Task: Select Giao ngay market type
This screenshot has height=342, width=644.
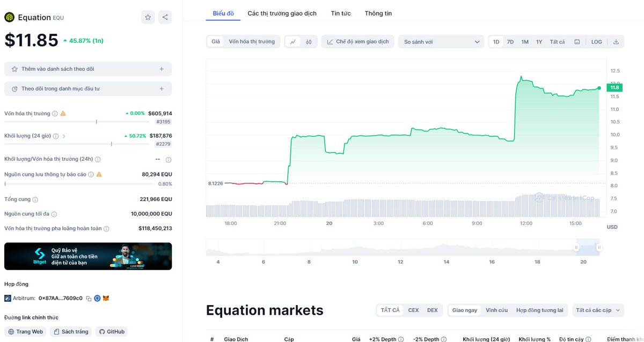Action: [465, 310]
